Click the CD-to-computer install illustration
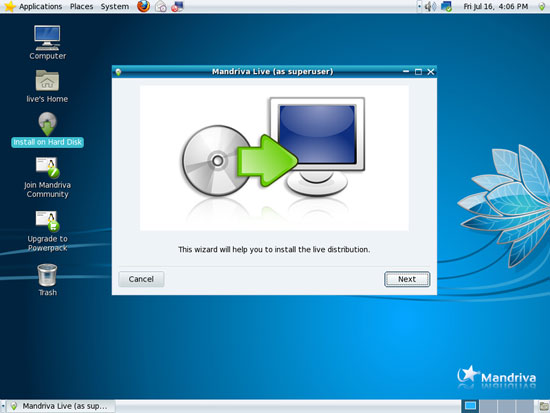The width and height of the screenshot is (550, 413). click(274, 158)
